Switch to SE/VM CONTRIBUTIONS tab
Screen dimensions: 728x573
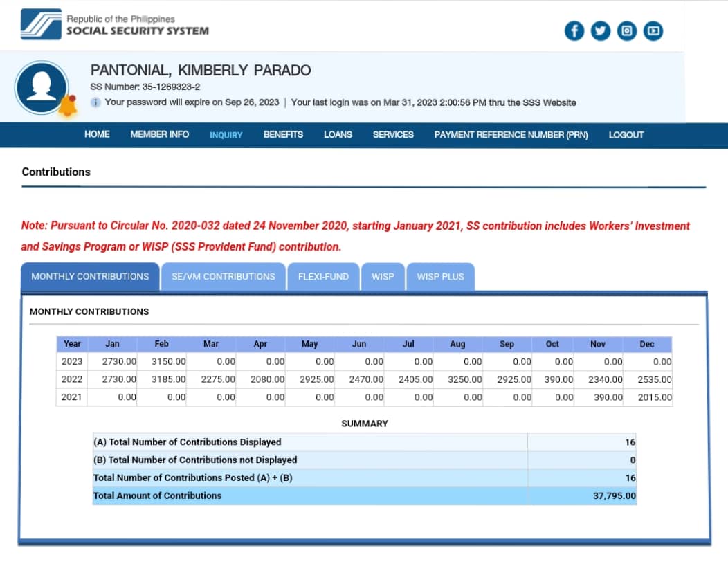coord(223,276)
